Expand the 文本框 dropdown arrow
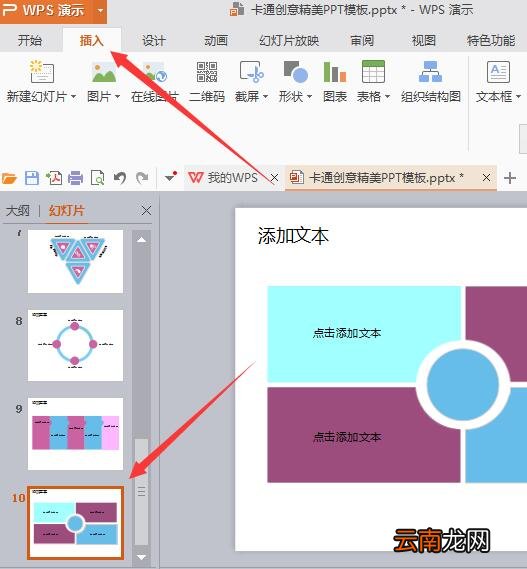This screenshot has width=527, height=569. pyautogui.click(x=519, y=97)
